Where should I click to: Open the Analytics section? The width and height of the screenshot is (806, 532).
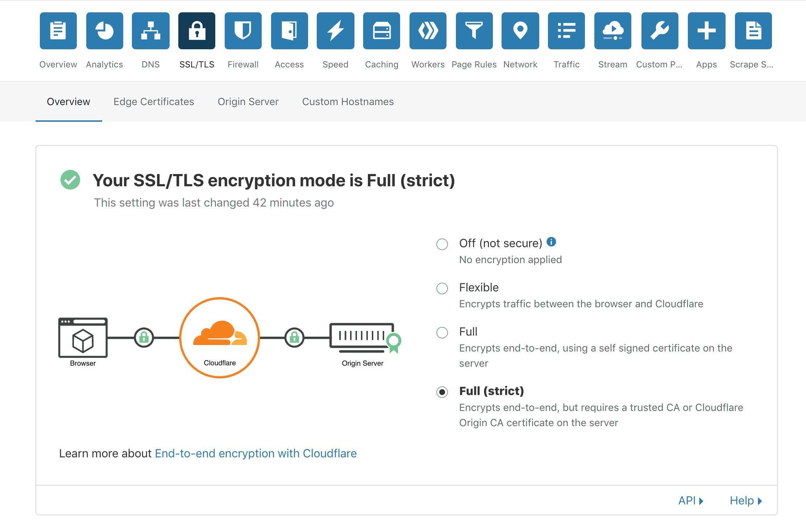point(104,30)
